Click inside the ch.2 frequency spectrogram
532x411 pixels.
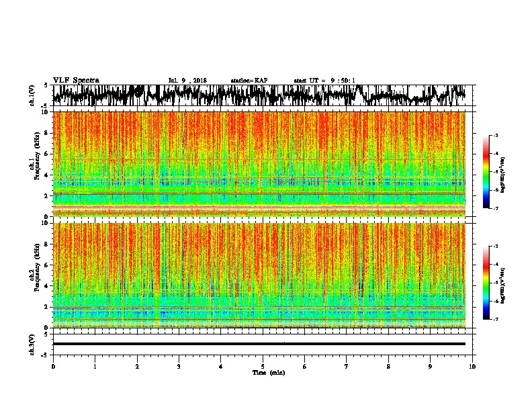tap(259, 275)
